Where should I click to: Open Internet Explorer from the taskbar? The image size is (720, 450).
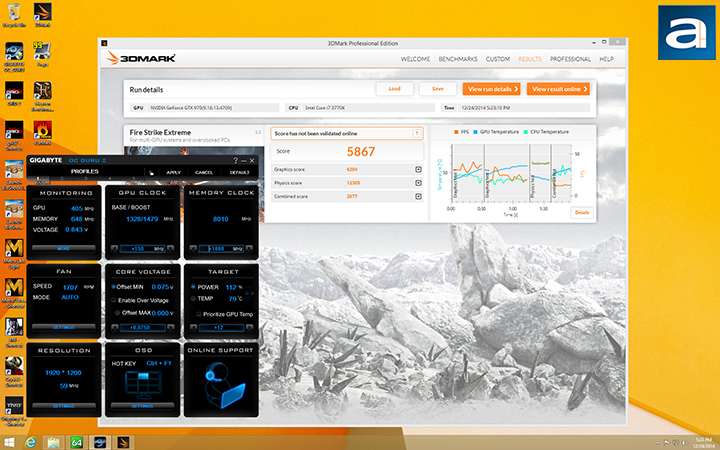click(32, 441)
